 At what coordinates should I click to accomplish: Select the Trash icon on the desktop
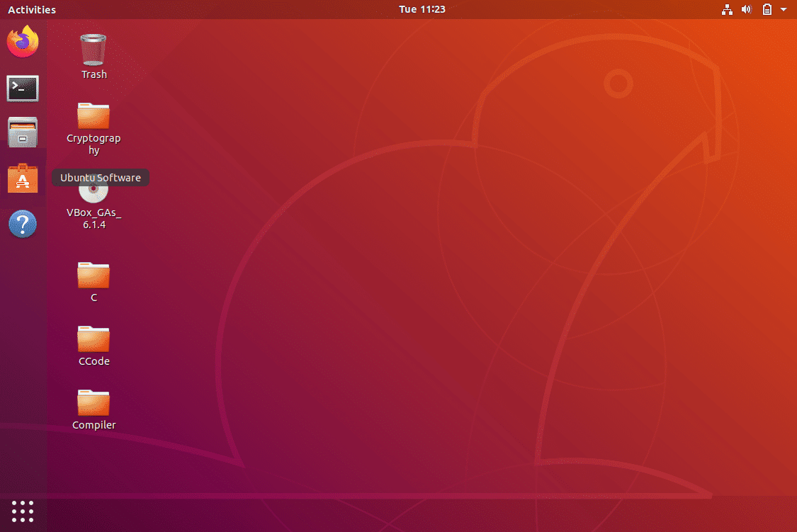click(x=94, y=50)
